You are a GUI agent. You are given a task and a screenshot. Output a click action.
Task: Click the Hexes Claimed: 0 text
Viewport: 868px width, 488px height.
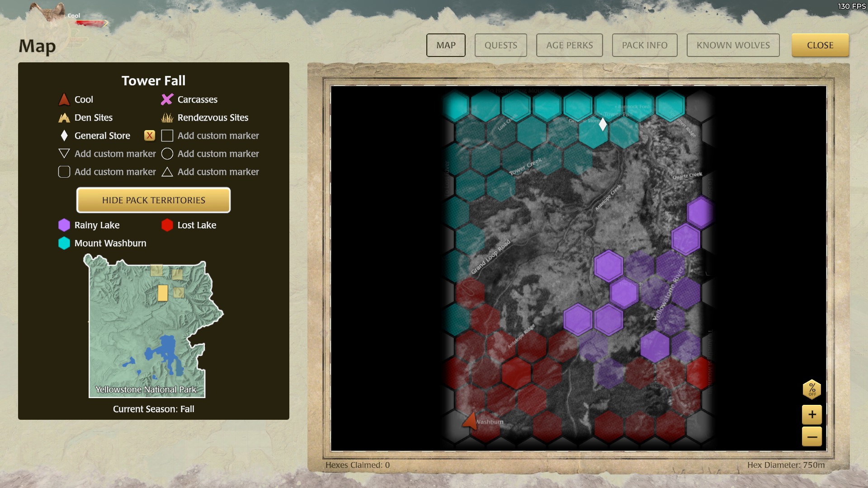(x=357, y=465)
